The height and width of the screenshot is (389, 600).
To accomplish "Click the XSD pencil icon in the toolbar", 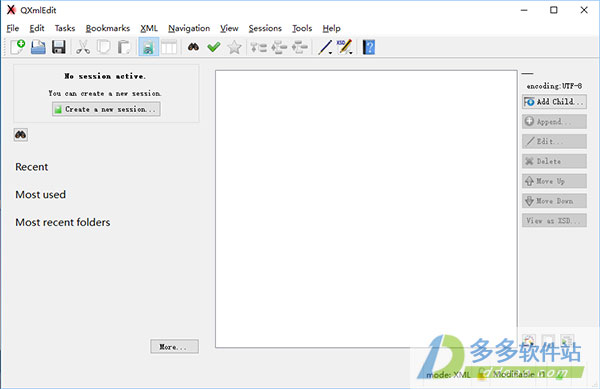I will point(345,47).
